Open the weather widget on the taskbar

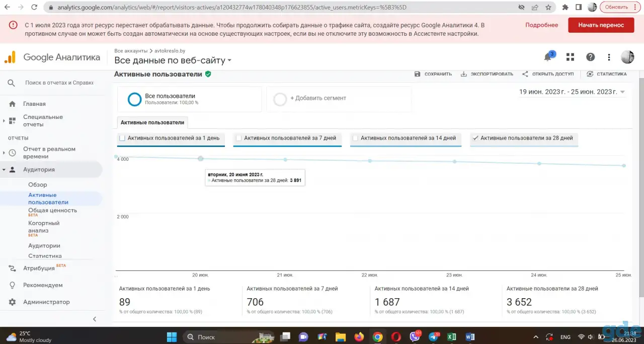(29, 337)
